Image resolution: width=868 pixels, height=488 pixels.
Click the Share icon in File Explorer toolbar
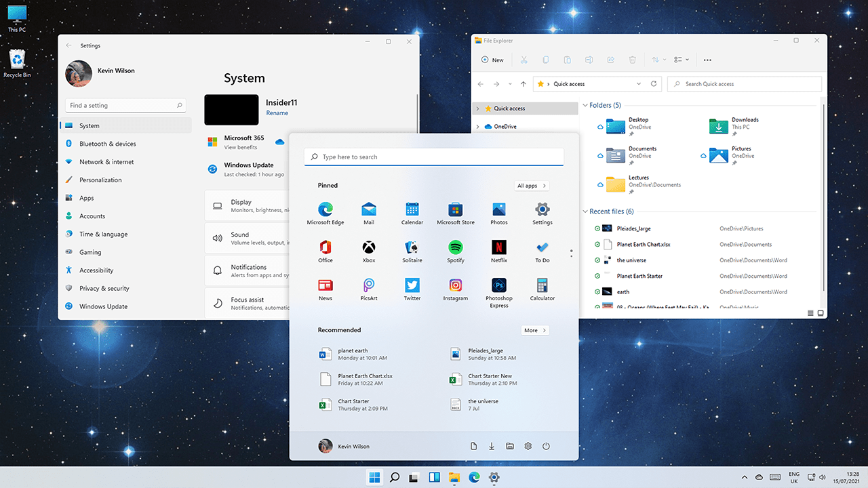pos(610,60)
